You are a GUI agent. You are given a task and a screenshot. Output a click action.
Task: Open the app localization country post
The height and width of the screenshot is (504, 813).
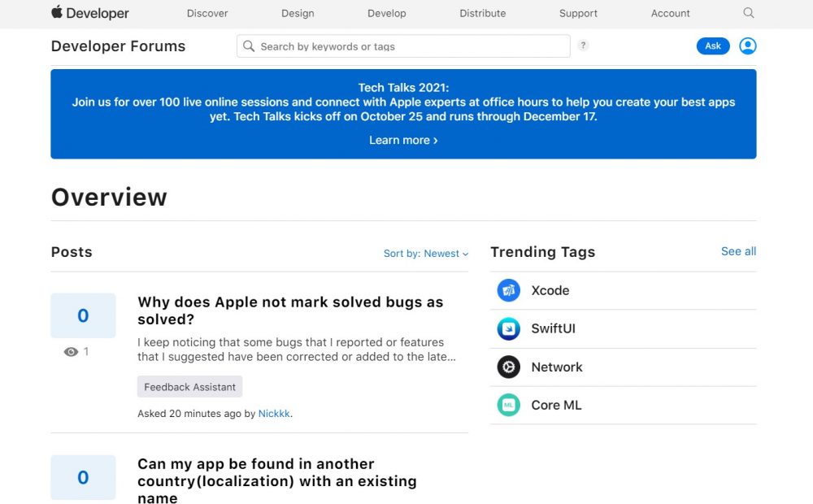[276, 480]
